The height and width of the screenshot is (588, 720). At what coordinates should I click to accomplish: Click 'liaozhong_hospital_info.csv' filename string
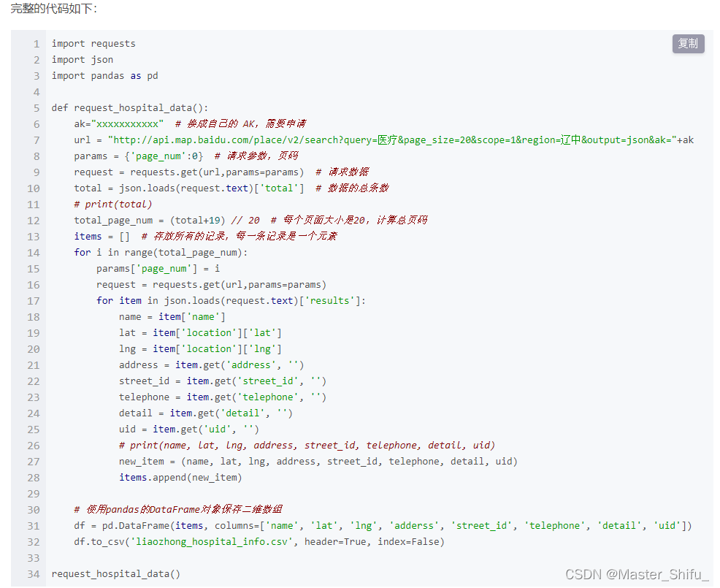tap(212, 542)
